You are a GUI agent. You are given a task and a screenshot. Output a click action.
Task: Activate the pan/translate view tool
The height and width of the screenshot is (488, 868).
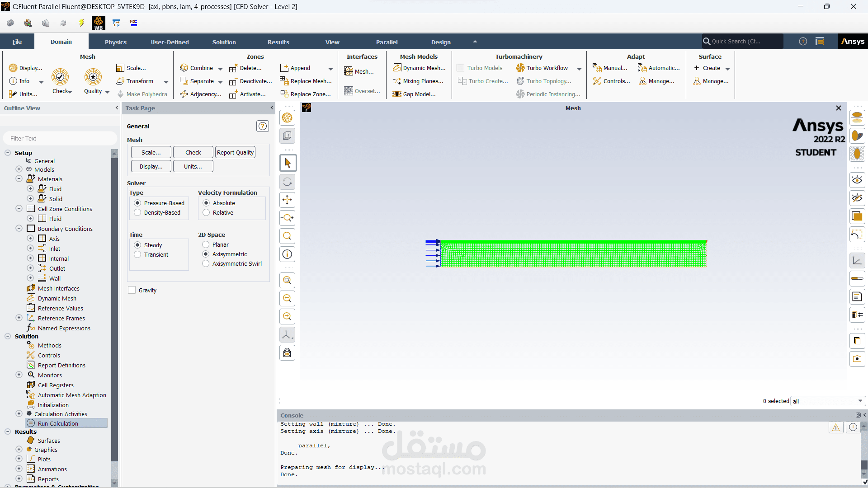click(x=287, y=200)
